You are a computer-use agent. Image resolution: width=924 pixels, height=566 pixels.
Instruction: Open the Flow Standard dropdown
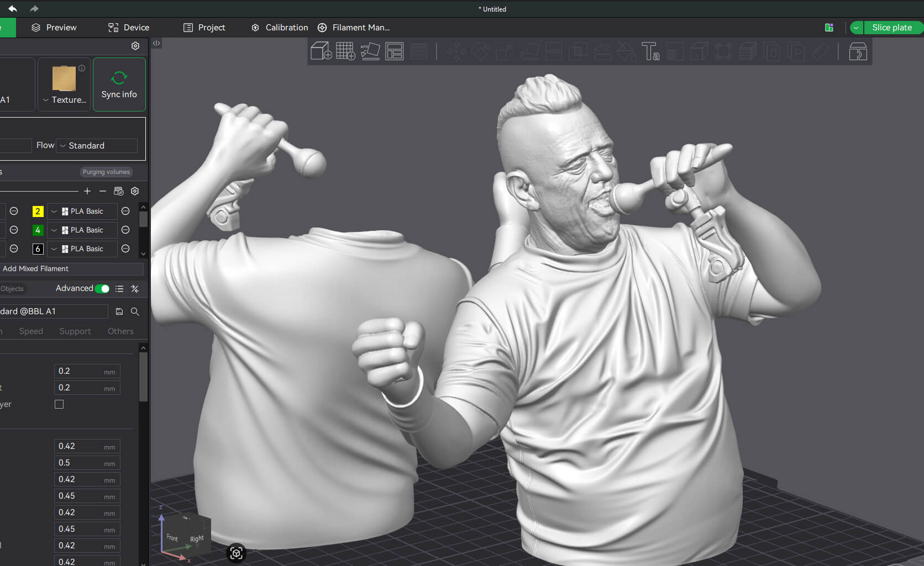point(97,146)
